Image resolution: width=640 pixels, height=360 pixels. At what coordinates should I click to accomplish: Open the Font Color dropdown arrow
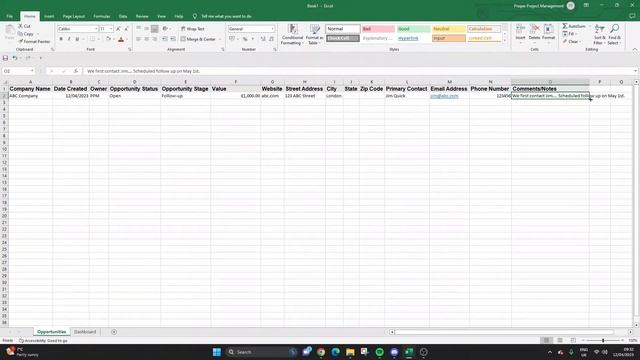(x=127, y=39)
